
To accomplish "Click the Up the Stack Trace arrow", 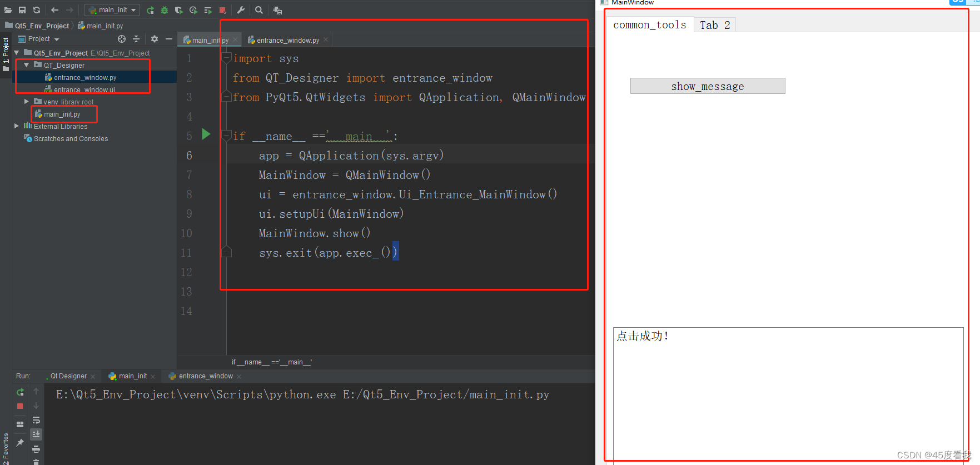I will click(x=36, y=391).
